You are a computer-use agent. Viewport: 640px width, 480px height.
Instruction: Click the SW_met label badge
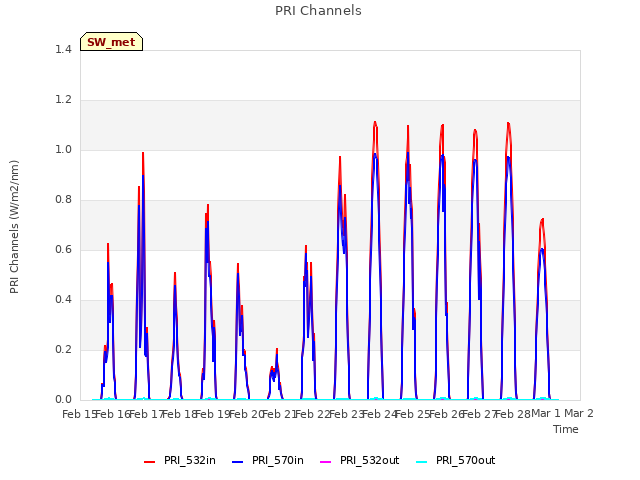point(111,42)
